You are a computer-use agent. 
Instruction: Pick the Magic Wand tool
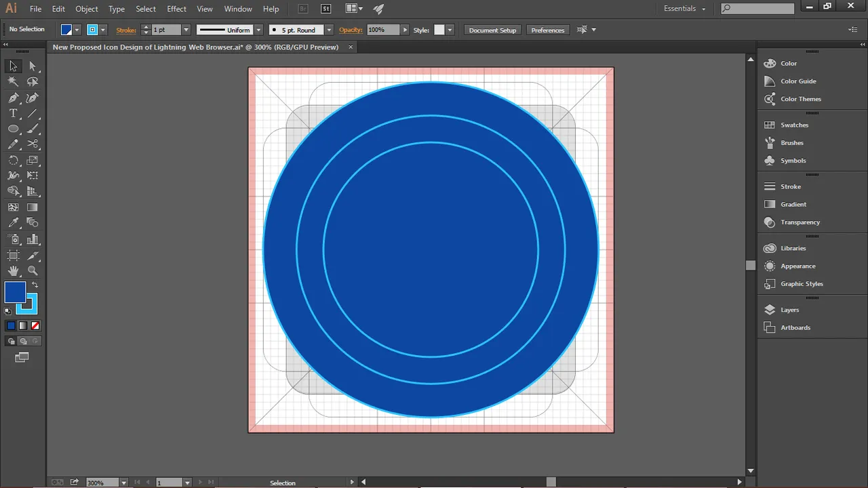click(x=13, y=81)
